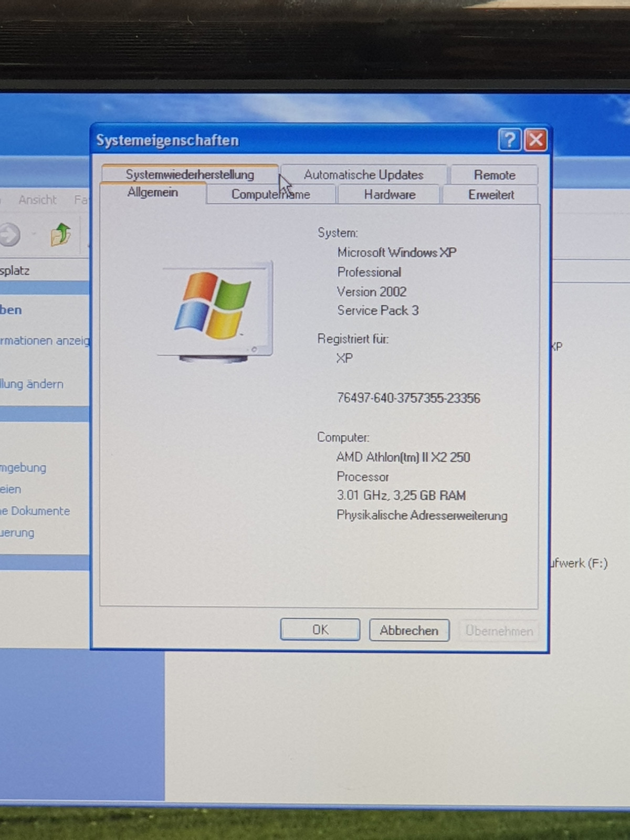The image size is (630, 840).
Task: Click the Windows XP logo monitor image
Action: pyautogui.click(x=216, y=311)
